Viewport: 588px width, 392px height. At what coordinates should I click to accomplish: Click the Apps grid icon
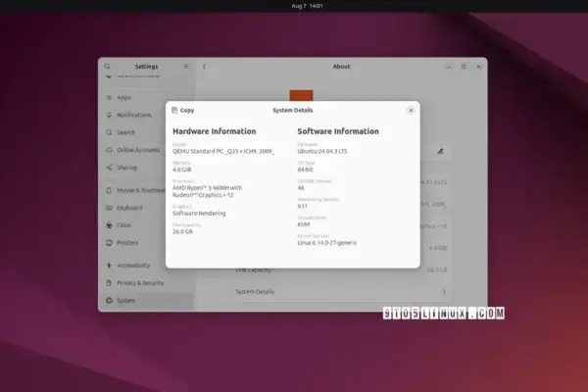(109, 98)
